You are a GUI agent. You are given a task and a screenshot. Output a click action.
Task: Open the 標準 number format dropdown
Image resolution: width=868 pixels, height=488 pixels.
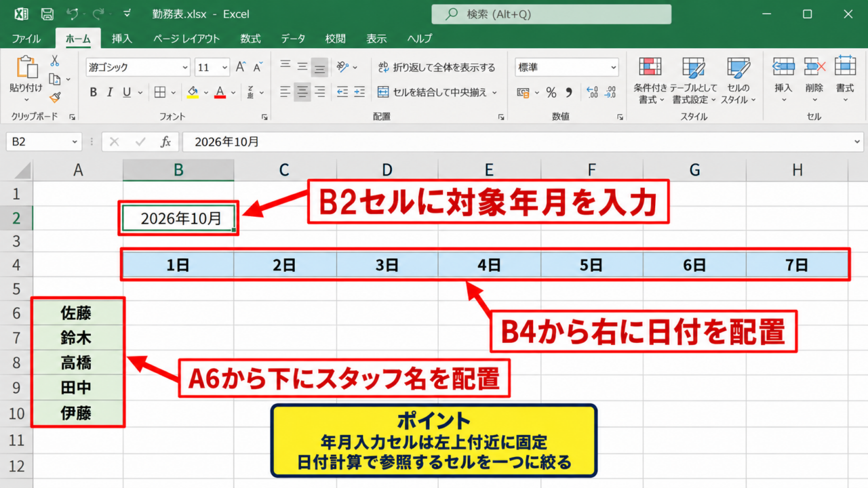pos(614,68)
